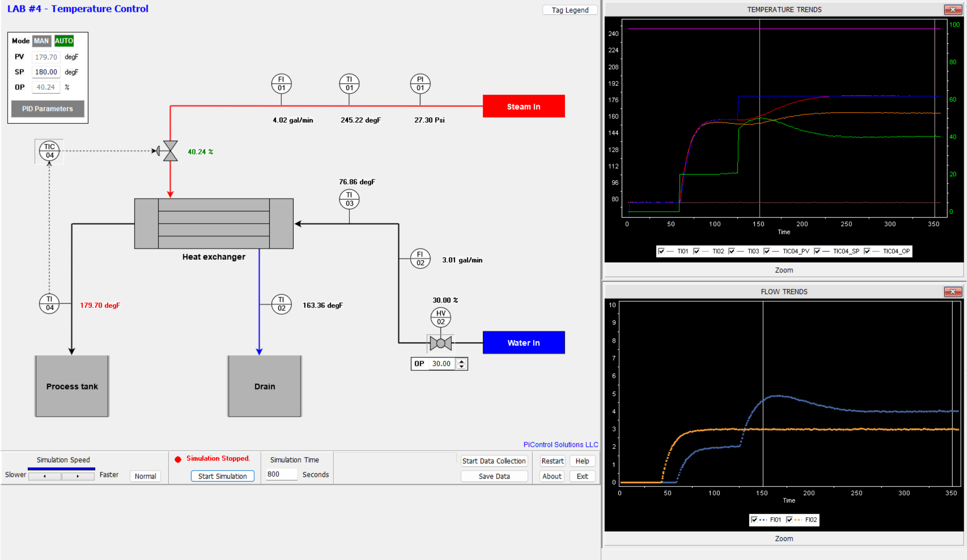The height and width of the screenshot is (560, 967).
Task: Uncheck the FI02 flow trend checkbox
Action: (x=789, y=520)
